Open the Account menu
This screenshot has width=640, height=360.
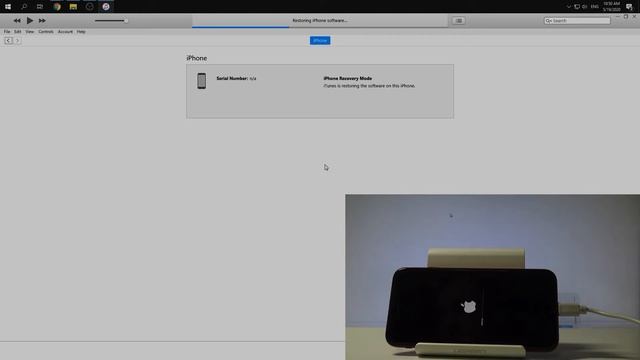pyautogui.click(x=65, y=31)
